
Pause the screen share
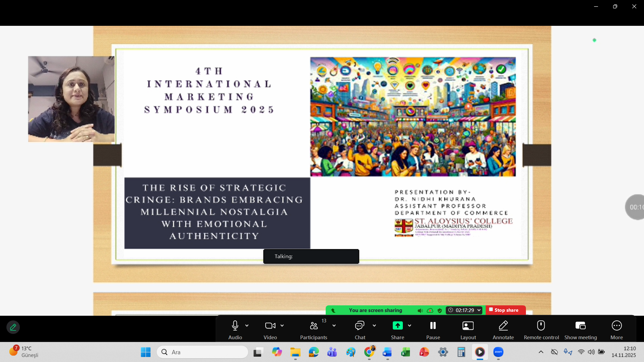(x=433, y=326)
